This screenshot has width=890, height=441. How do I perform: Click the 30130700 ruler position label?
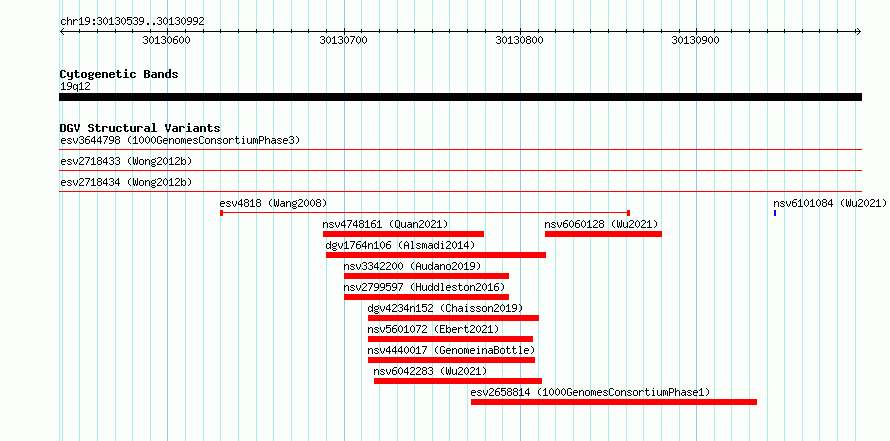tap(343, 40)
